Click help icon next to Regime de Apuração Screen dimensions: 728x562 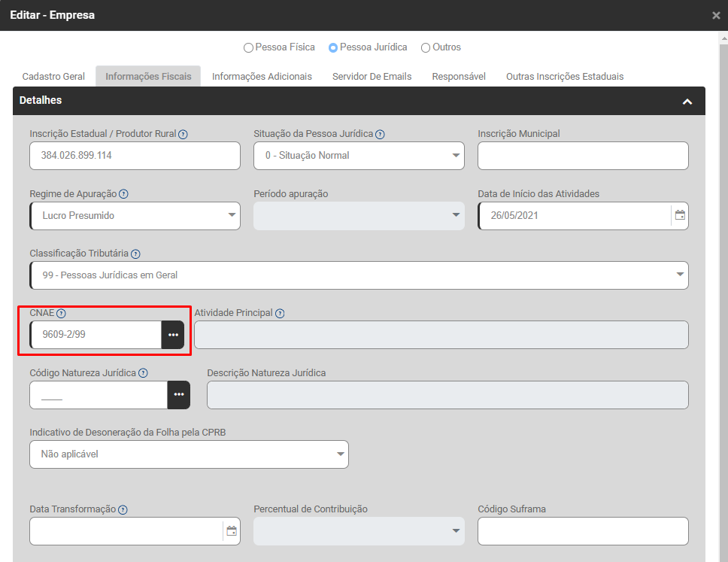tap(123, 194)
